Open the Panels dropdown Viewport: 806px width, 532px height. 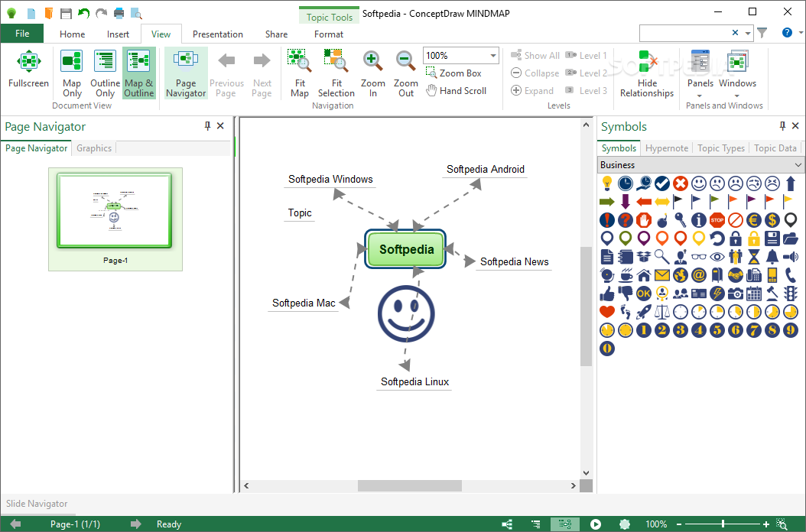coord(700,74)
